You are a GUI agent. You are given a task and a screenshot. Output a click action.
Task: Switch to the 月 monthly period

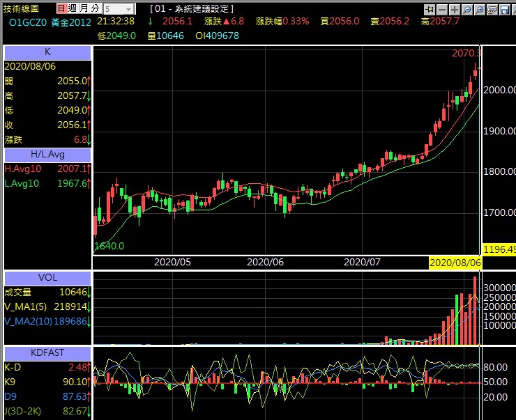84,8
